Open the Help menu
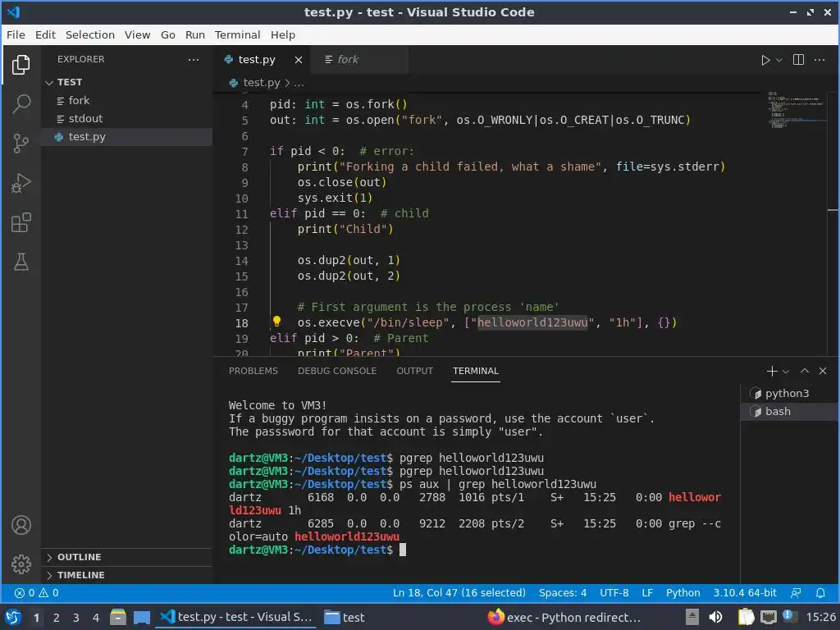The height and width of the screenshot is (630, 840). [x=283, y=34]
